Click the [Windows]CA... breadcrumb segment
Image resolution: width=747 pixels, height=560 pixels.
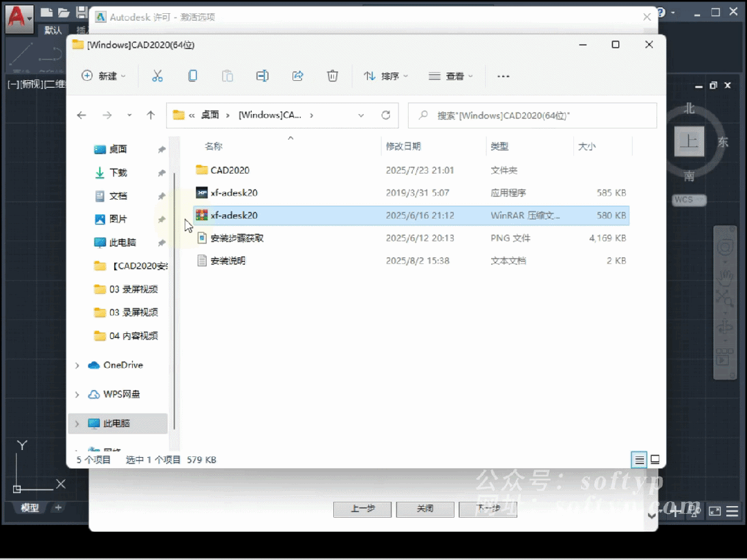(270, 115)
